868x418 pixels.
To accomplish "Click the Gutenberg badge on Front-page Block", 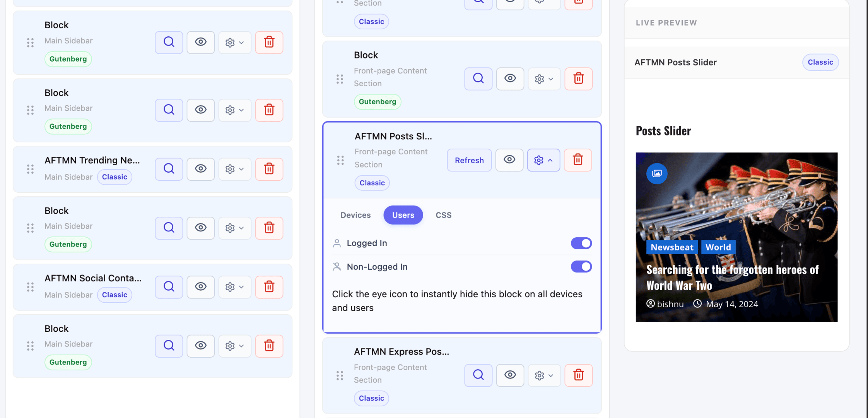I will 378,102.
